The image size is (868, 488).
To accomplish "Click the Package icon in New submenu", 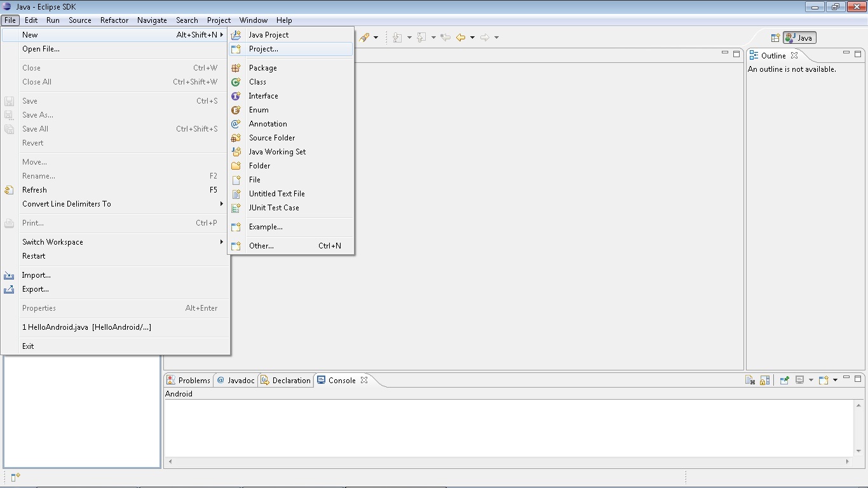I will coord(236,68).
